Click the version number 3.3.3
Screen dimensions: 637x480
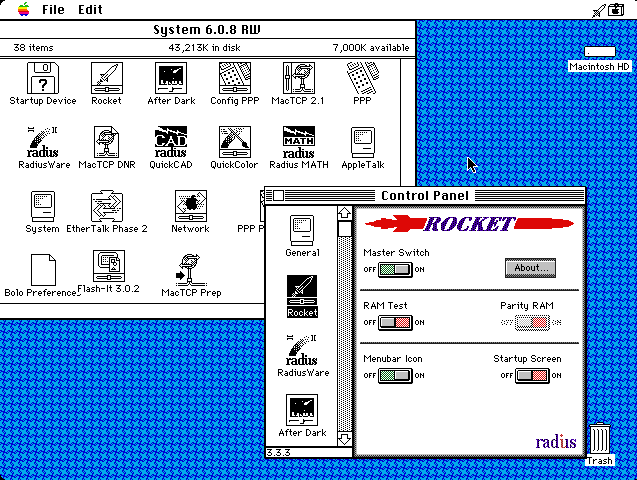[x=279, y=452]
